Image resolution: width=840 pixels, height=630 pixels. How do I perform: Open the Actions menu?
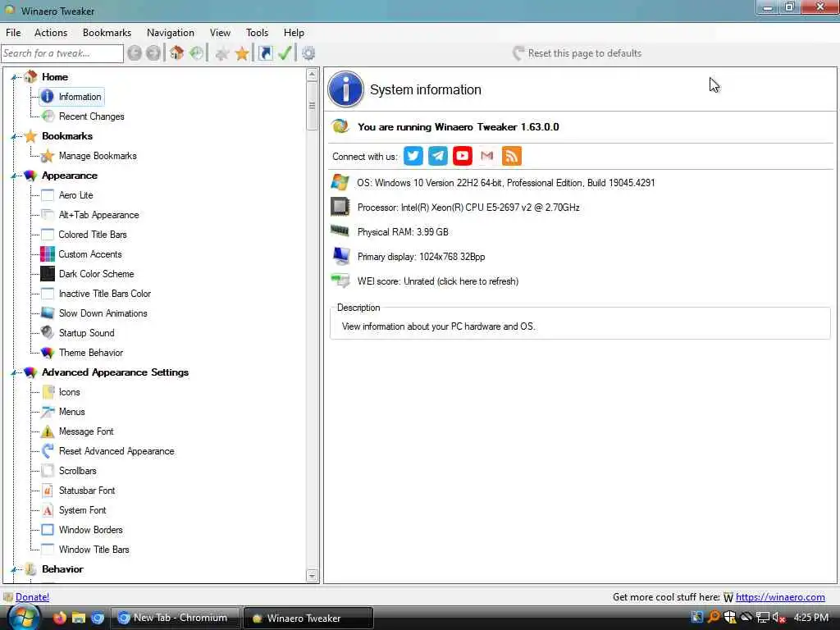click(51, 33)
